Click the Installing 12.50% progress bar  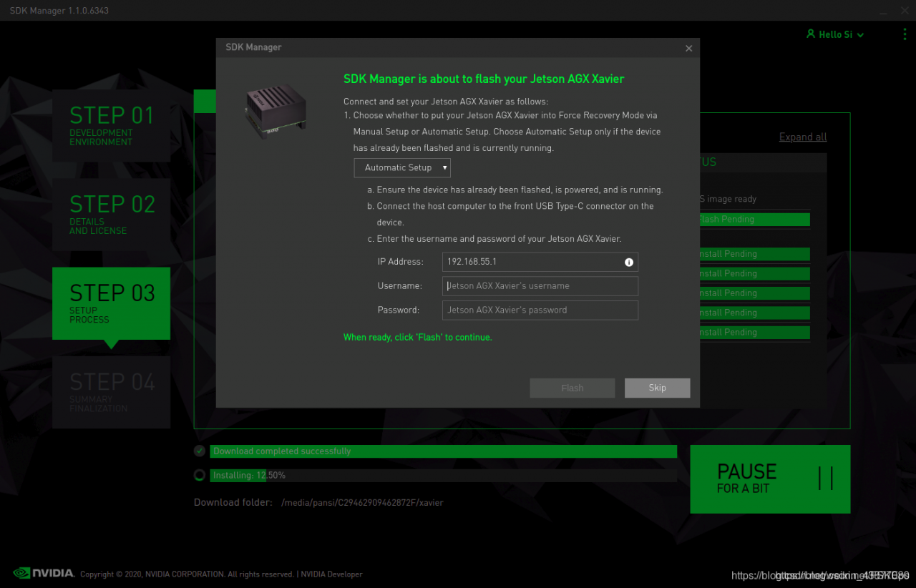[x=444, y=475]
